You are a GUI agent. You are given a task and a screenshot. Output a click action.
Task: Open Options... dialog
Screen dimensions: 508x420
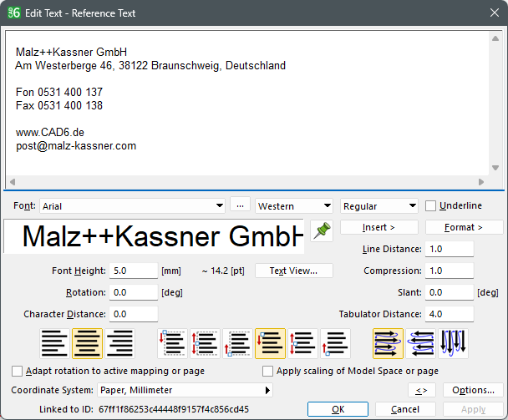point(473,390)
